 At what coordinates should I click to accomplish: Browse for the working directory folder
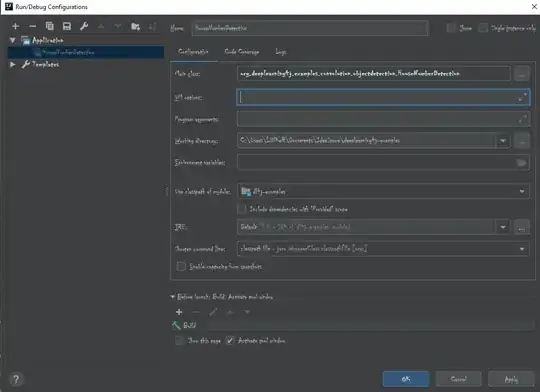[x=521, y=141]
